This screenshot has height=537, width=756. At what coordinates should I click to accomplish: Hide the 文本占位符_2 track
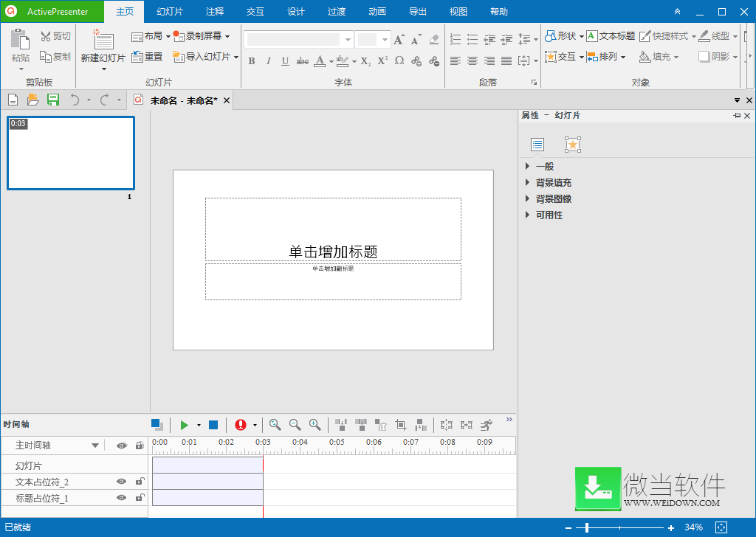coord(122,482)
